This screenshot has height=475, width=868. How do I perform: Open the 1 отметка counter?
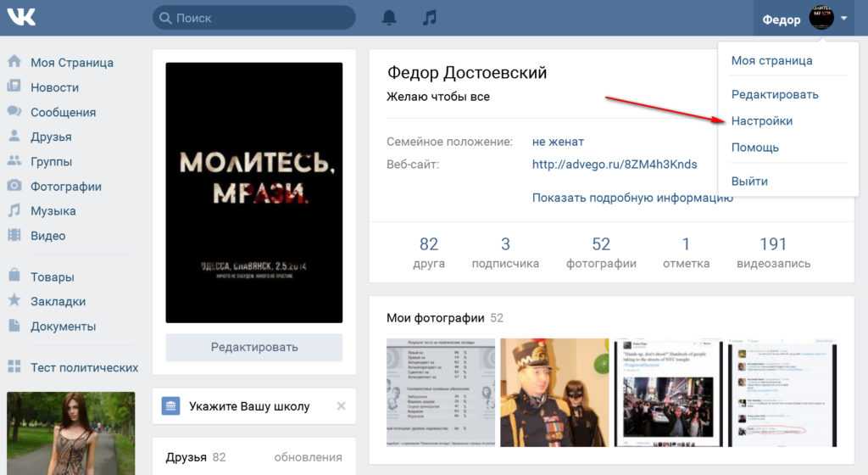click(687, 253)
